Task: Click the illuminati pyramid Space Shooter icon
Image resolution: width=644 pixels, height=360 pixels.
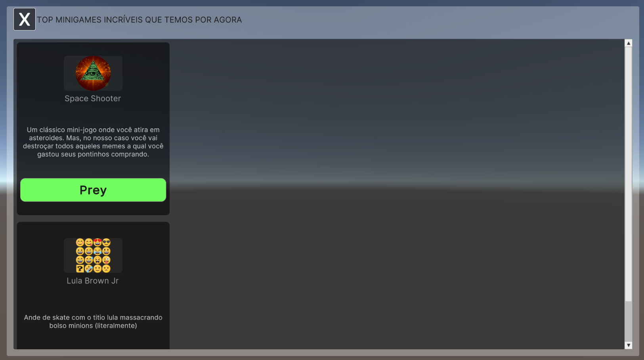Action: (93, 73)
